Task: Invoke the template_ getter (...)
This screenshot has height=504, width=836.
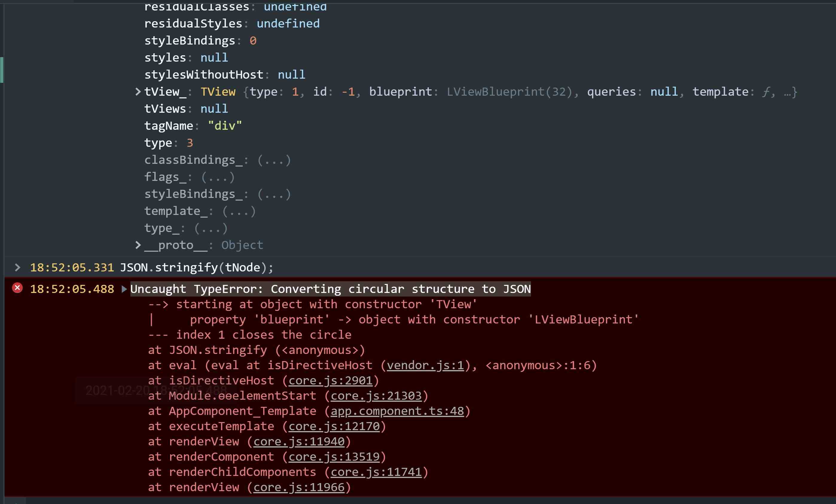Action: pos(239,211)
